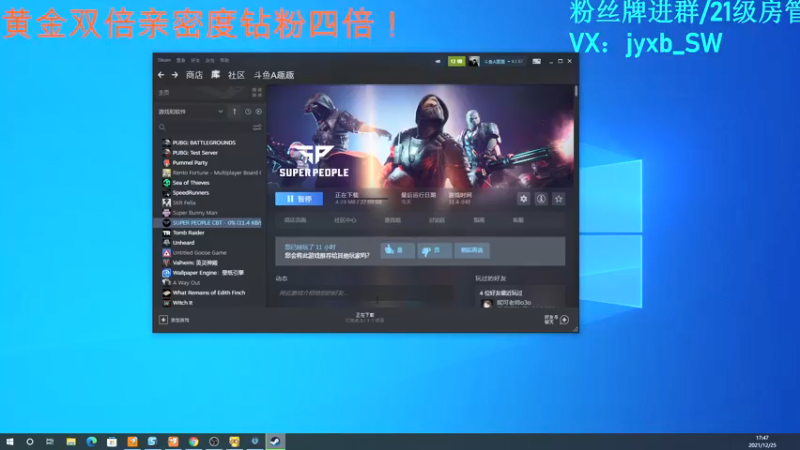The height and width of the screenshot is (450, 800).
Task: Open game settings gear icon
Action: tap(523, 199)
